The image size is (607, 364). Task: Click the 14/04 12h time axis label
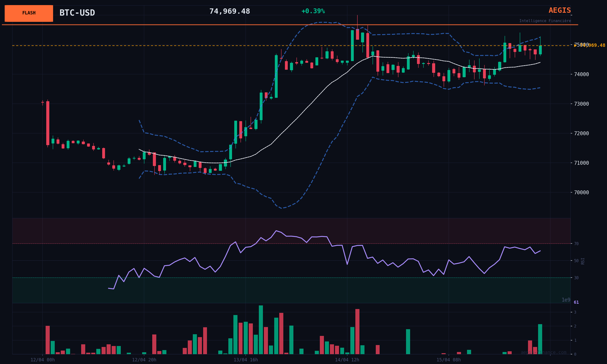[347, 360]
